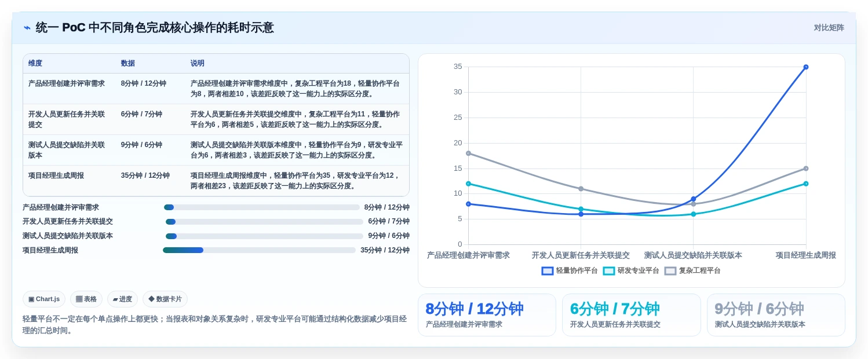The height and width of the screenshot is (359, 868).
Task: Toggle 复杂工程平台 legend entry
Action: pos(692,270)
